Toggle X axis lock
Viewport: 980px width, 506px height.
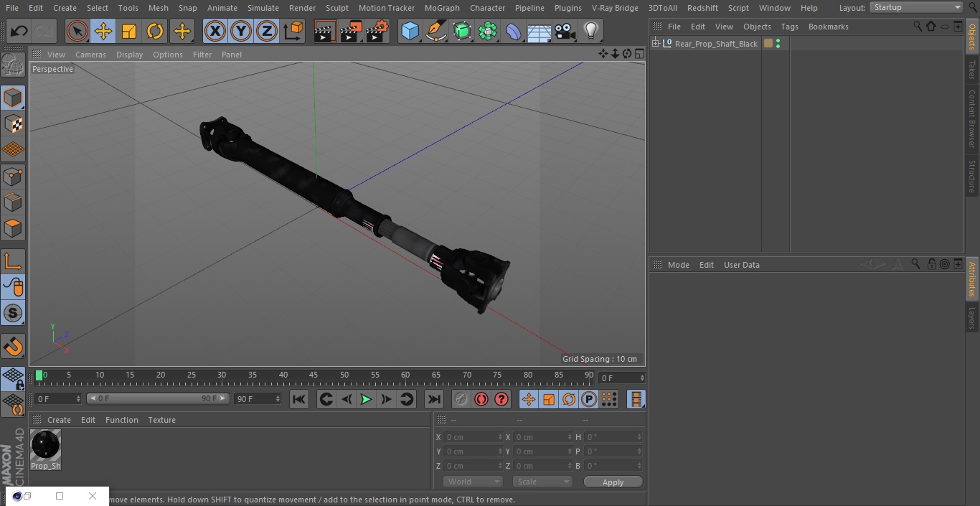[215, 32]
